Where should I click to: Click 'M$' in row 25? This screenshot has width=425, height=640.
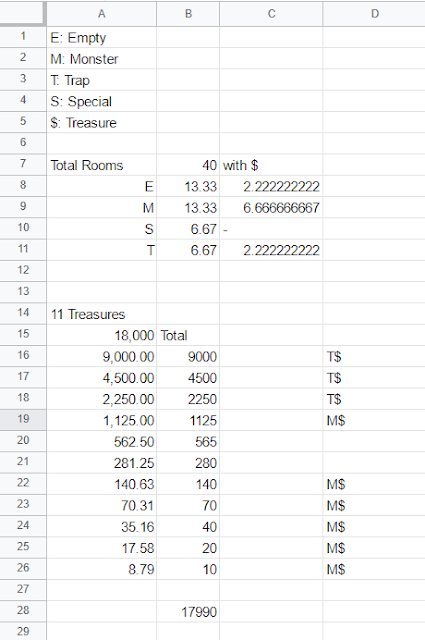click(x=374, y=547)
